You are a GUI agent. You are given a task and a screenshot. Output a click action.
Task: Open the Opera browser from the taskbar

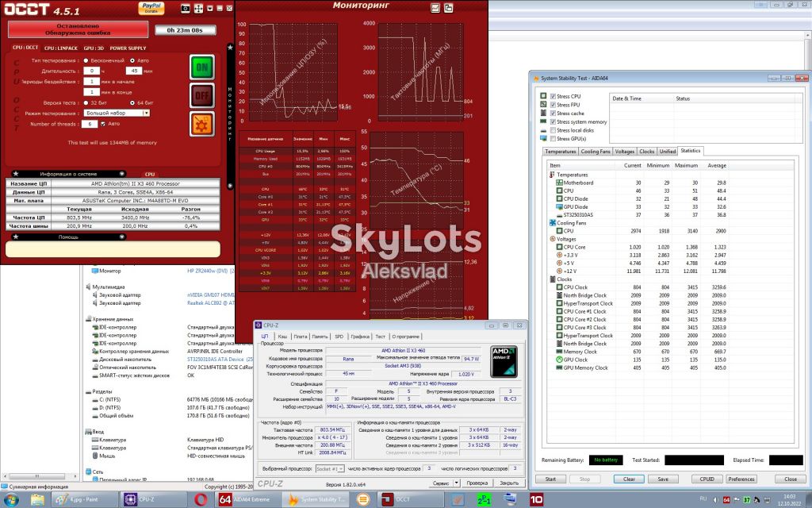click(201, 500)
